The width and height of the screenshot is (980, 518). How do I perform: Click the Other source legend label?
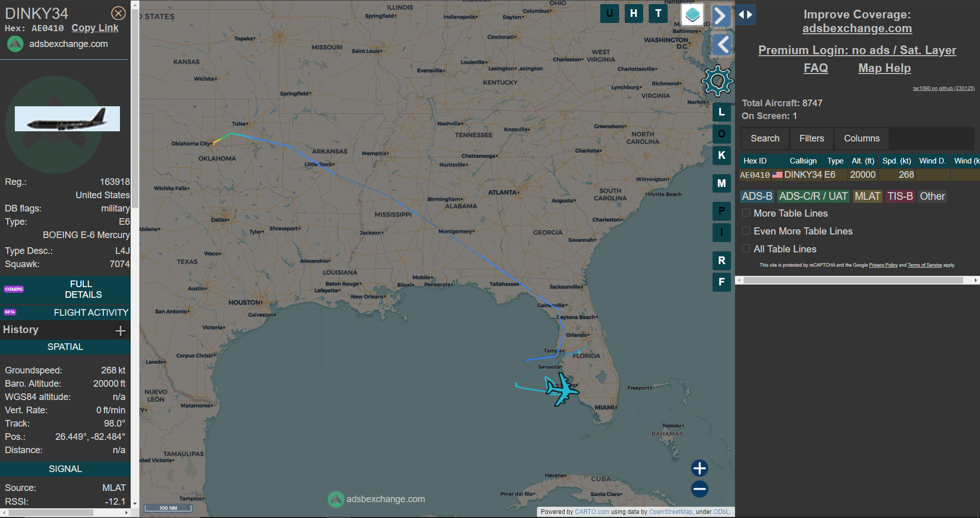coord(932,197)
